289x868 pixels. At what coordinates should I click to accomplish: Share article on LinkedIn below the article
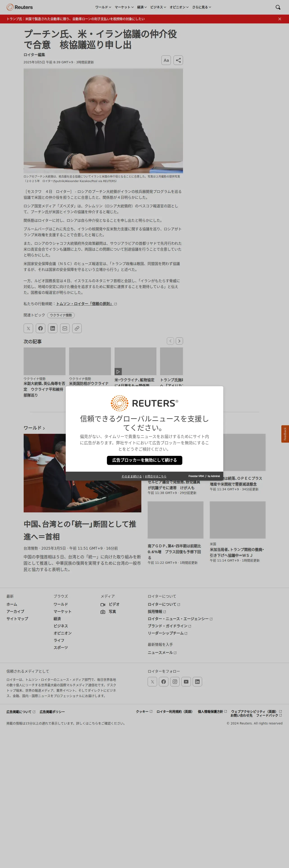tap(52, 328)
